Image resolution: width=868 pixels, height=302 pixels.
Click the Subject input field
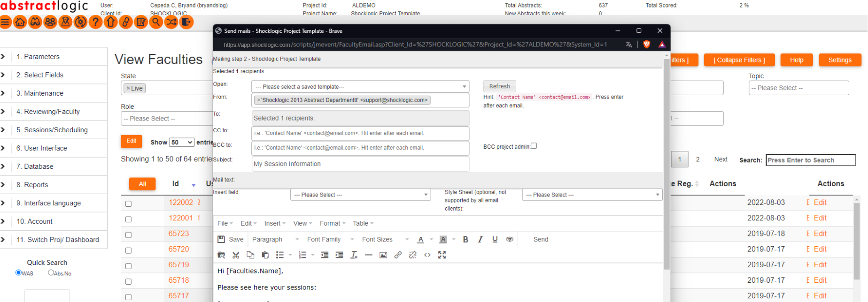pyautogui.click(x=360, y=164)
